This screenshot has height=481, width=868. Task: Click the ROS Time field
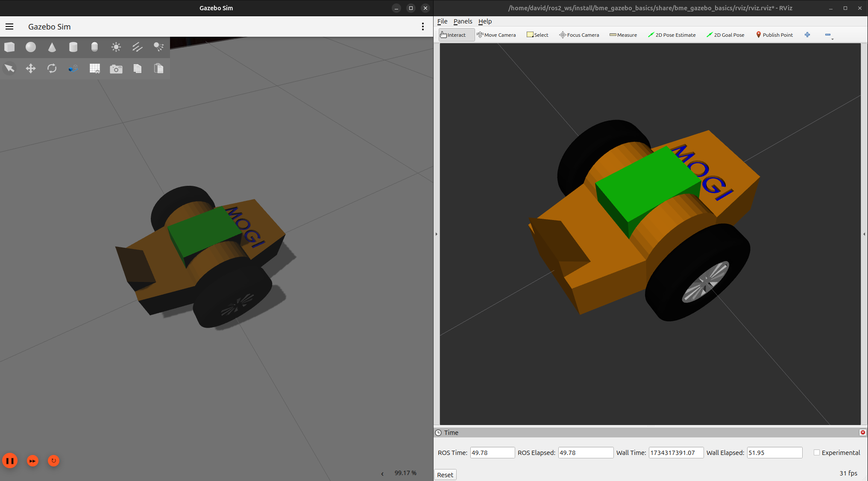[492, 453]
